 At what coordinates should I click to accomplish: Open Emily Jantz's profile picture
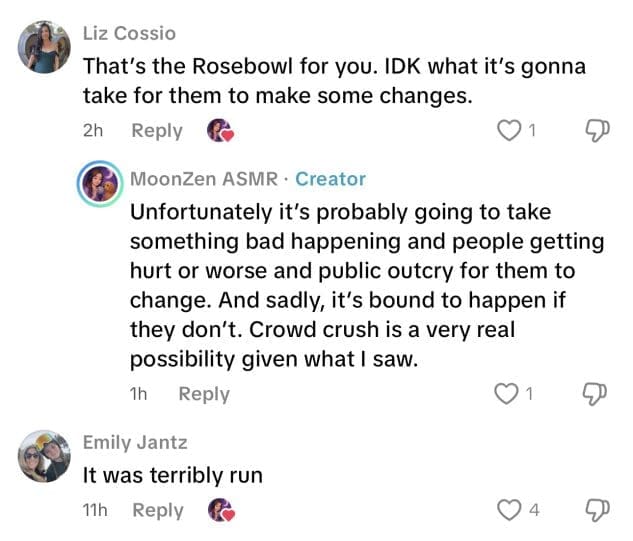[x=44, y=457]
